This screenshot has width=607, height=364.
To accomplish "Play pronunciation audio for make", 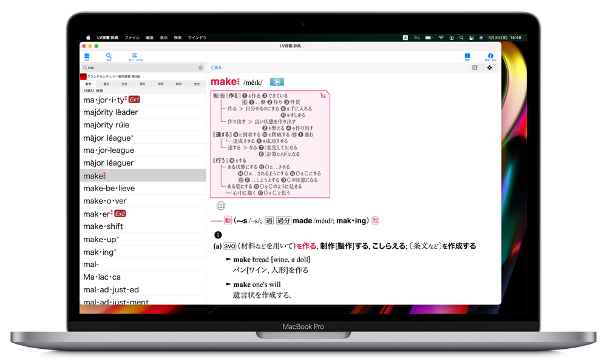I will tap(277, 82).
